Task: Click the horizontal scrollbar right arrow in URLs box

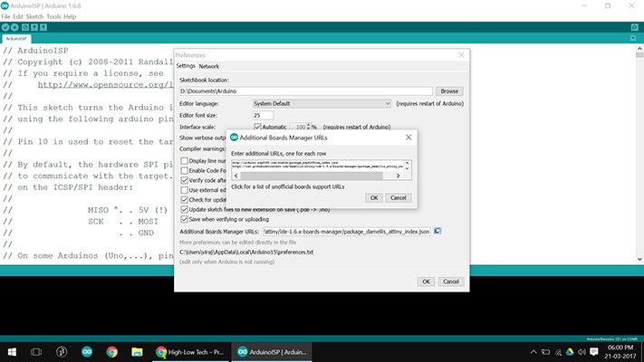Action: (x=398, y=176)
